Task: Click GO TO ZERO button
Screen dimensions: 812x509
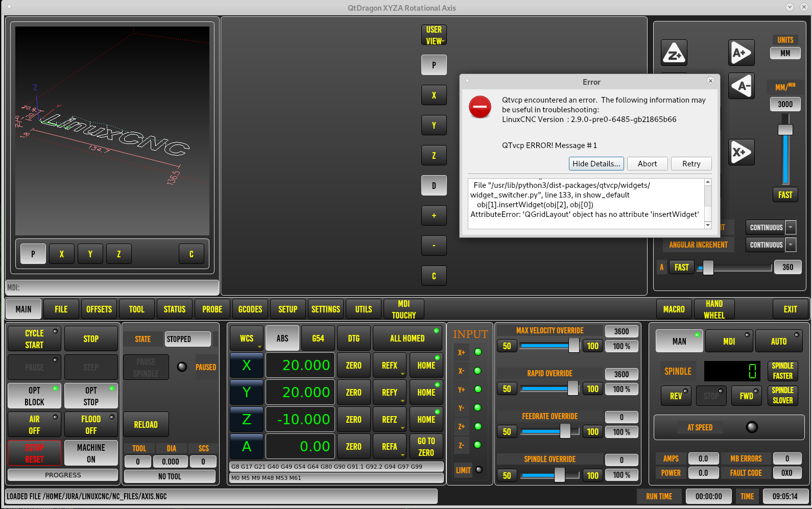Action: [x=426, y=446]
